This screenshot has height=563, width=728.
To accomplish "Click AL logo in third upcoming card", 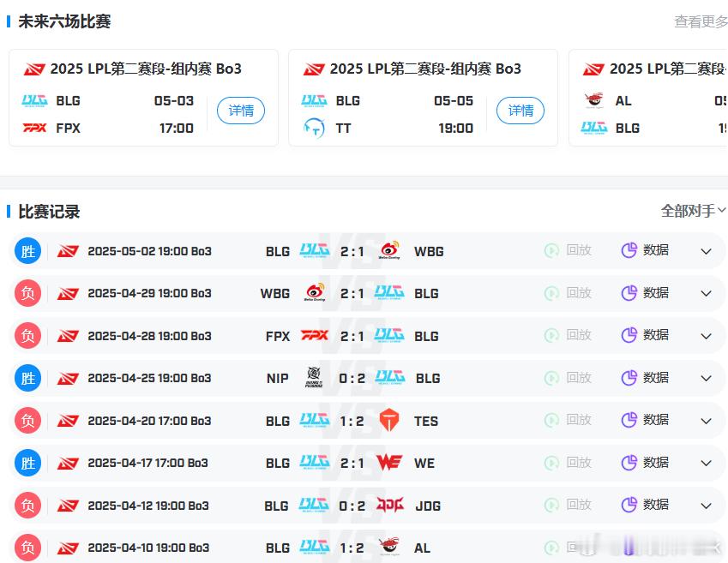I will coord(594,100).
